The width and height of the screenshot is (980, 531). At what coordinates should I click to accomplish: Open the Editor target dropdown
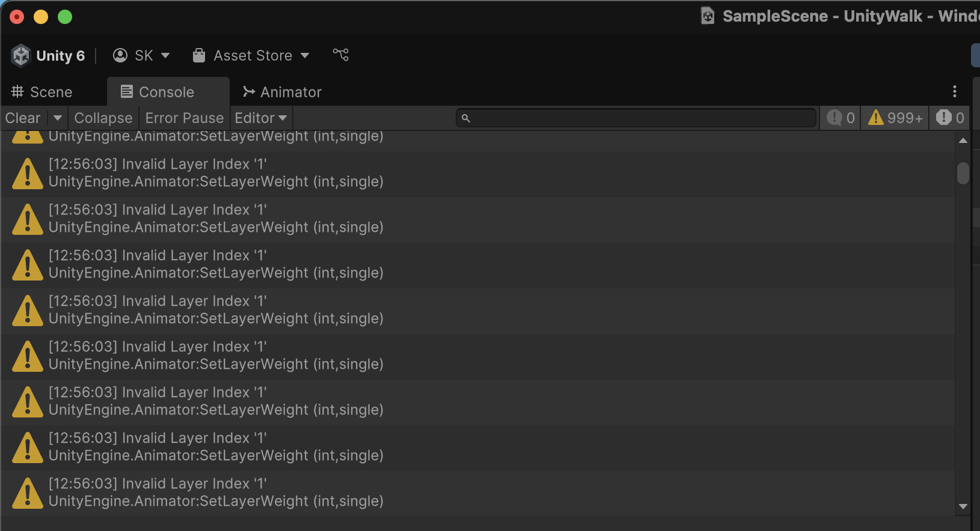(260, 118)
